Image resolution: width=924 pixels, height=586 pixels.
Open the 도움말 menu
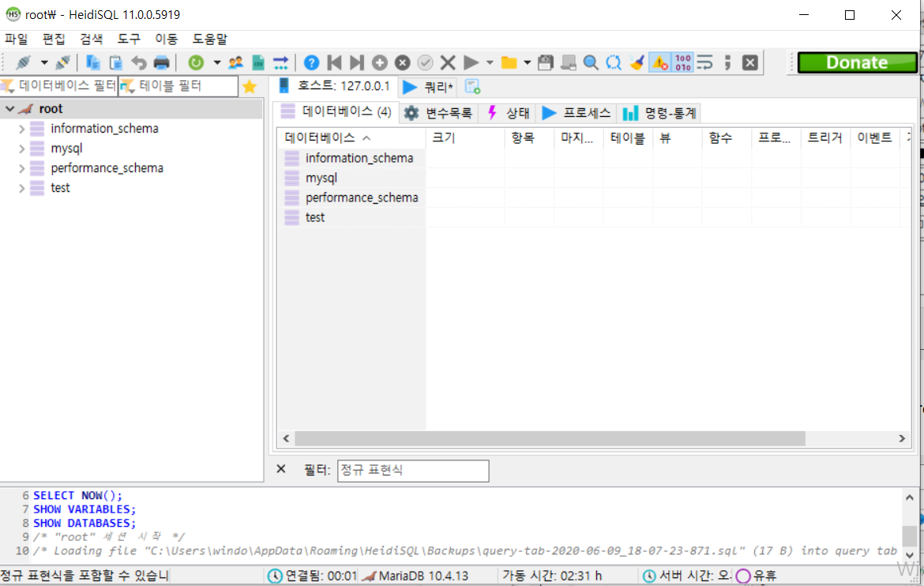pyautogui.click(x=210, y=39)
